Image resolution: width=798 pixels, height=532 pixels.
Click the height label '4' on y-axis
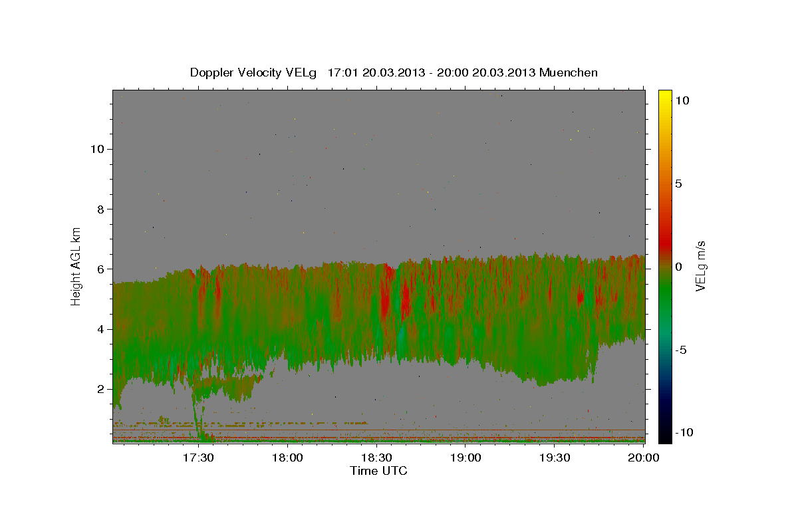[100, 329]
